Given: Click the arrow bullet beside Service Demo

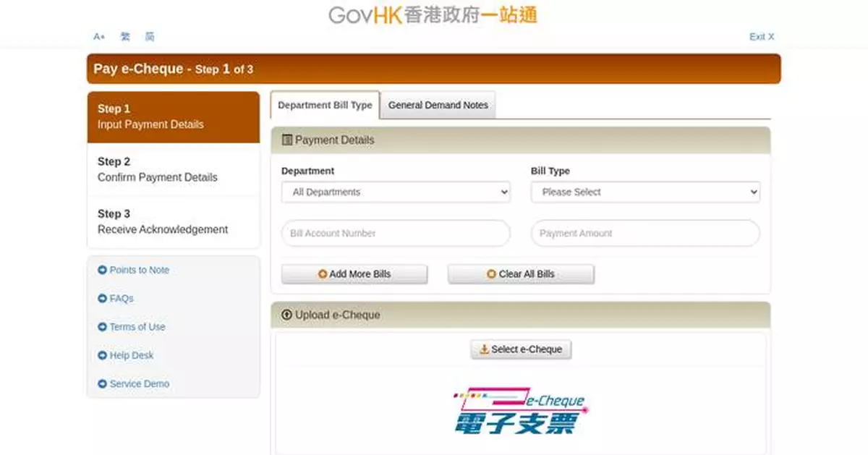Looking at the screenshot, I should click(x=101, y=383).
